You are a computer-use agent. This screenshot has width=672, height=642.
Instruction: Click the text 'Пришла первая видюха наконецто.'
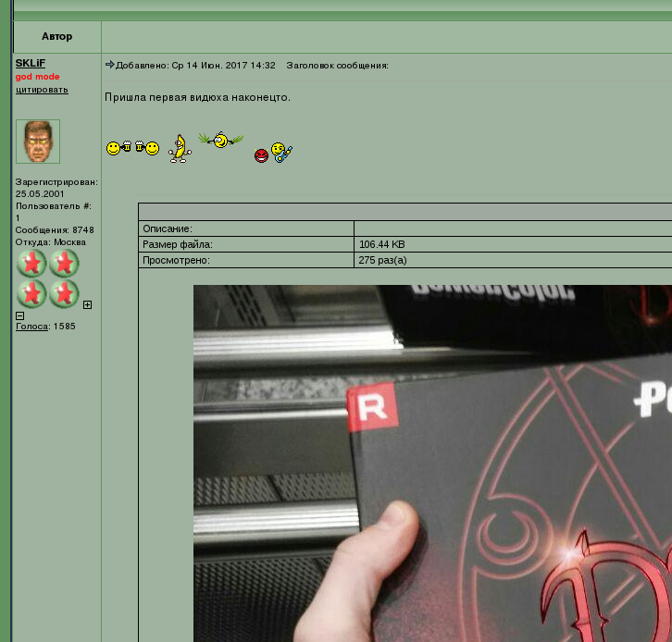(x=197, y=97)
